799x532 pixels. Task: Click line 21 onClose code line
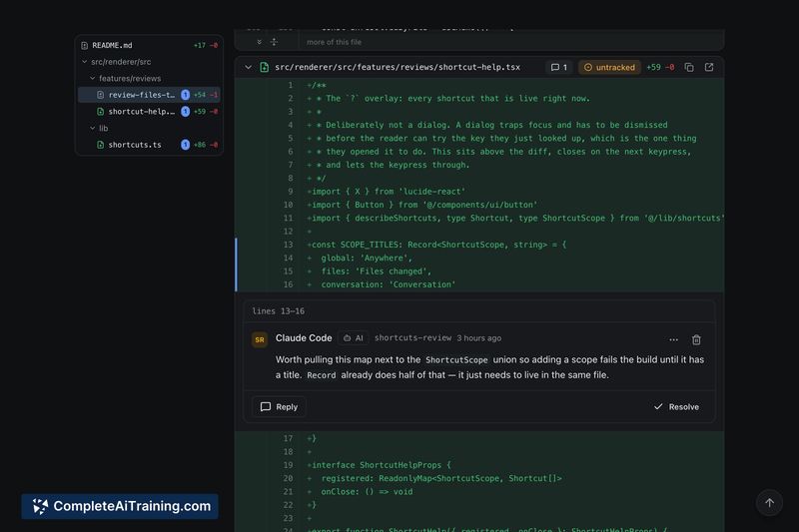(x=367, y=492)
